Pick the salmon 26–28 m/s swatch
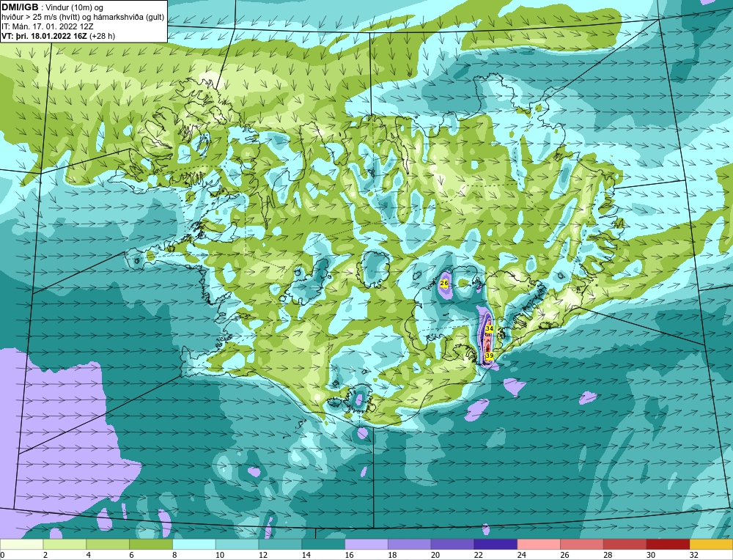Image resolution: width=733 pixels, height=560 pixels. (x=582, y=544)
